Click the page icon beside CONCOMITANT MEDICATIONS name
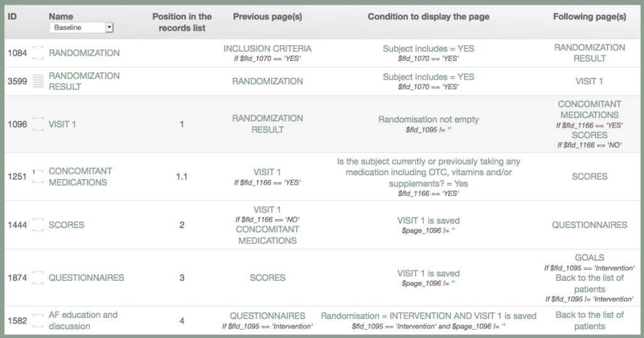The width and height of the screenshot is (644, 338). 38,177
